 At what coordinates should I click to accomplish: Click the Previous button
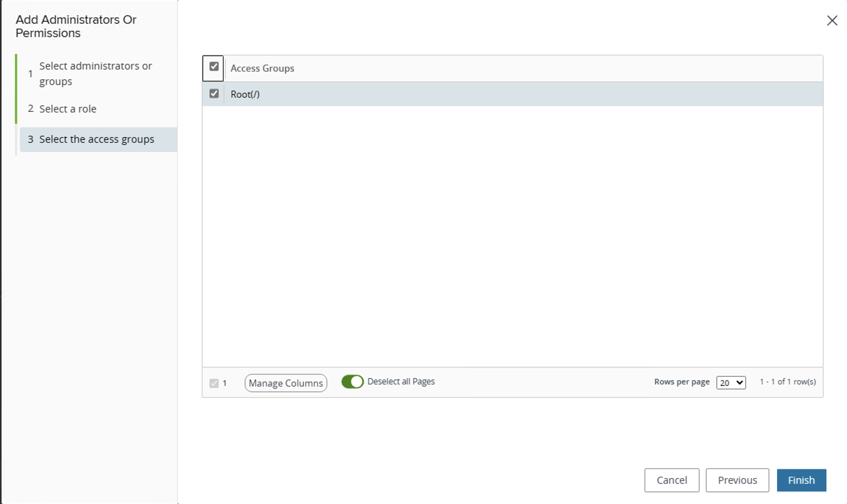(737, 480)
